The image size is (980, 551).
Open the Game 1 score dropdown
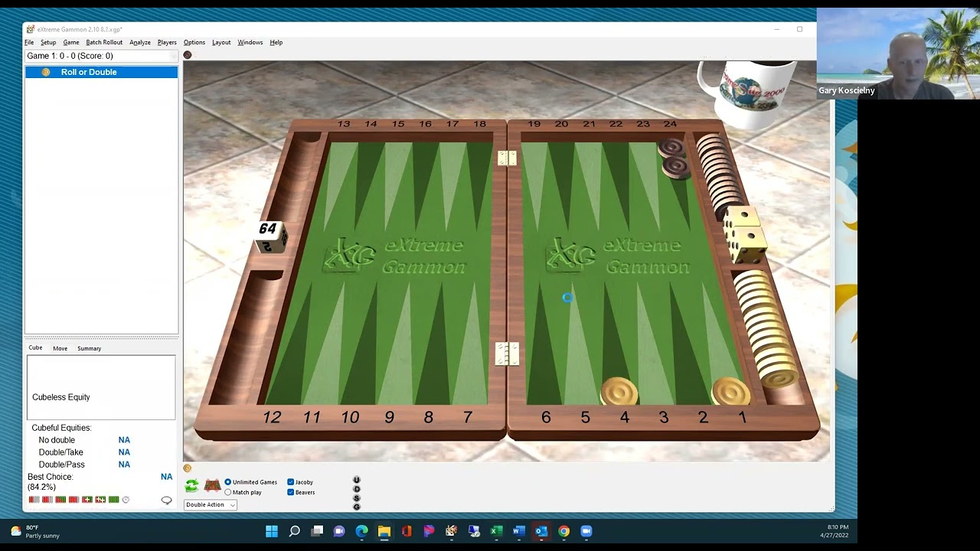tap(101, 56)
